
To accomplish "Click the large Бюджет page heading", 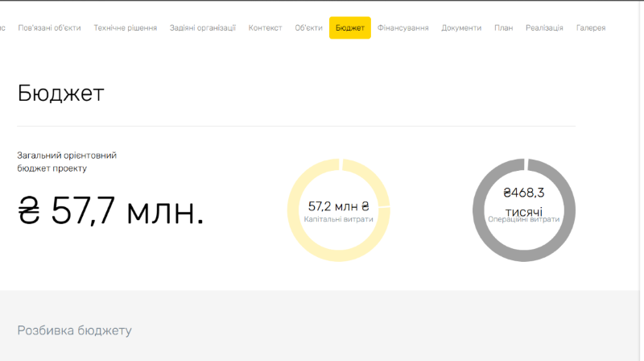I will [x=60, y=93].
